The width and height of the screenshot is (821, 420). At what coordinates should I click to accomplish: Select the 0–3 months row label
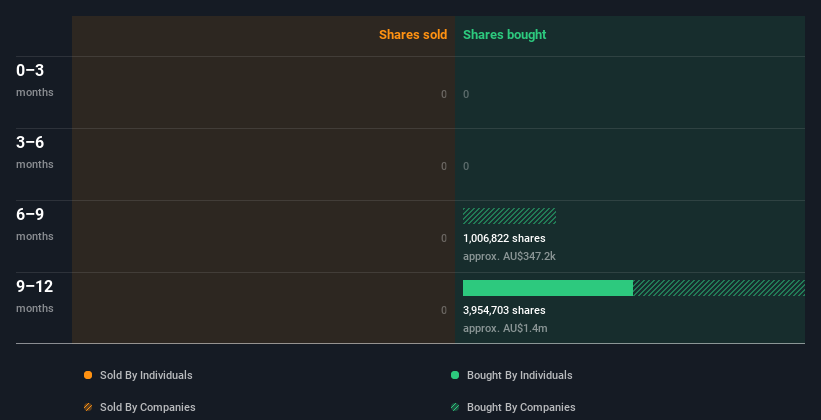click(35, 80)
